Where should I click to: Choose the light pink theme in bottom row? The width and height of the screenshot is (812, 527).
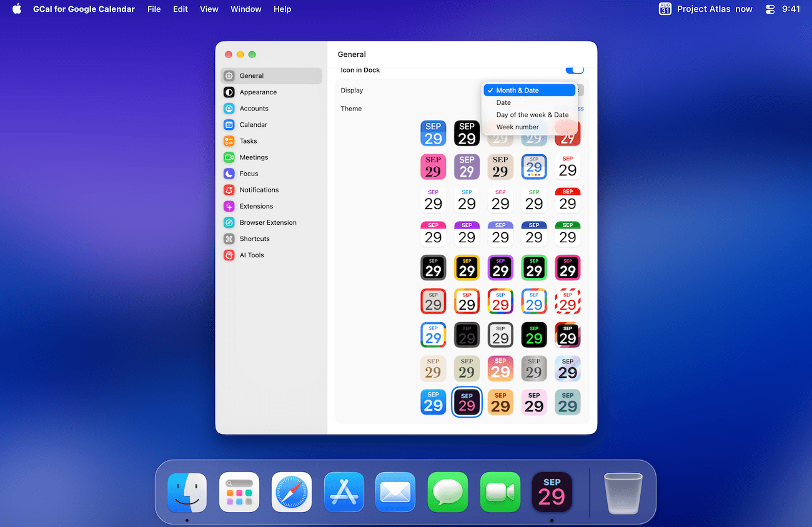[x=534, y=402]
